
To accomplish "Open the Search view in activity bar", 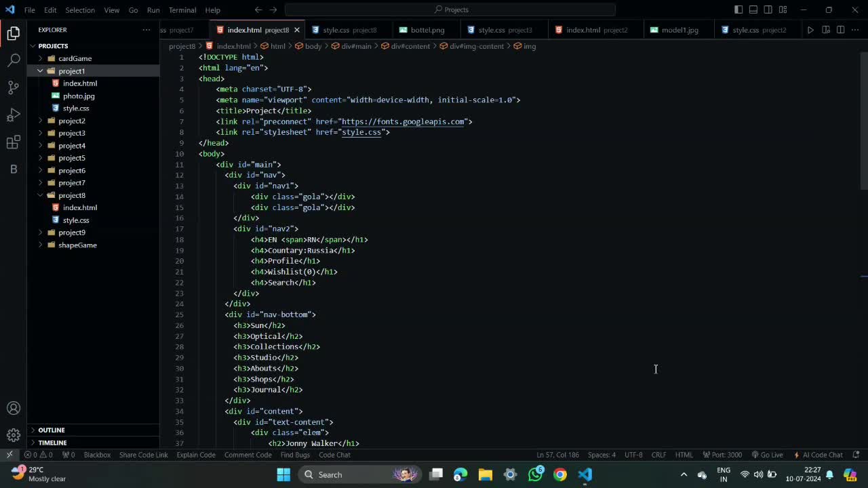I will [14, 60].
